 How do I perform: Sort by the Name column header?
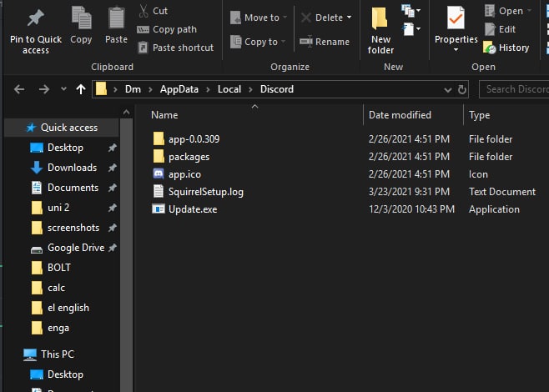[164, 115]
